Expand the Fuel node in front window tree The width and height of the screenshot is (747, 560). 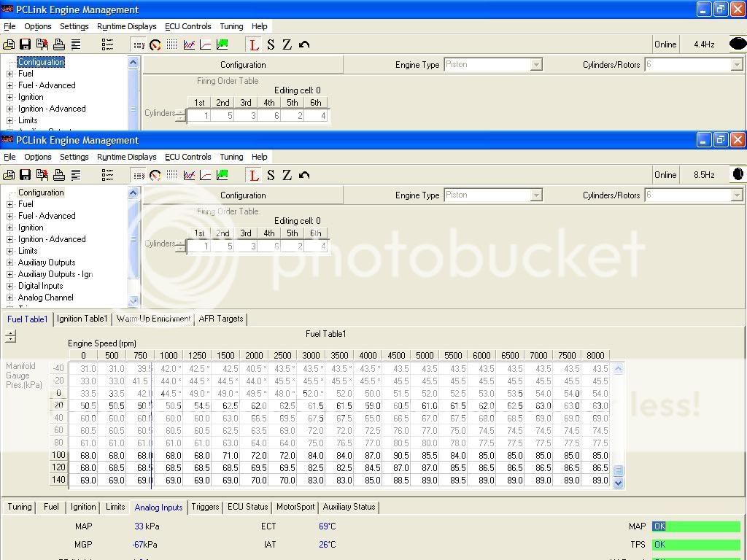[9, 204]
